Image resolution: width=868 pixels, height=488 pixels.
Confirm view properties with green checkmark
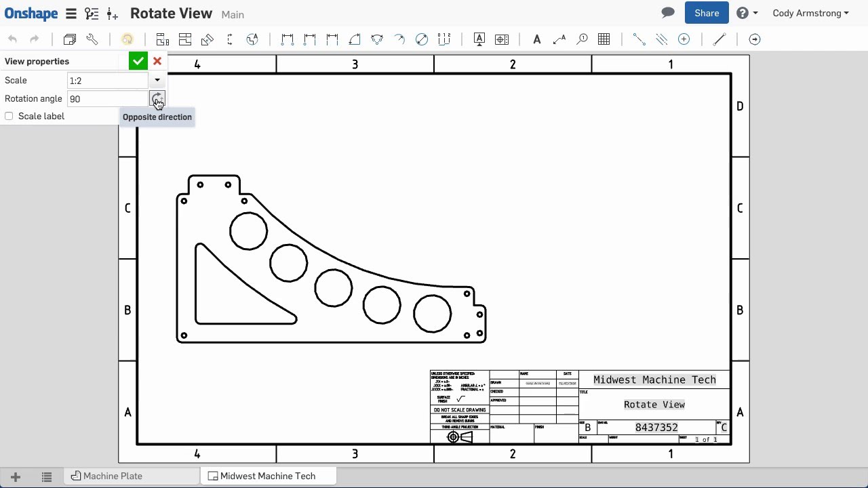pyautogui.click(x=138, y=62)
